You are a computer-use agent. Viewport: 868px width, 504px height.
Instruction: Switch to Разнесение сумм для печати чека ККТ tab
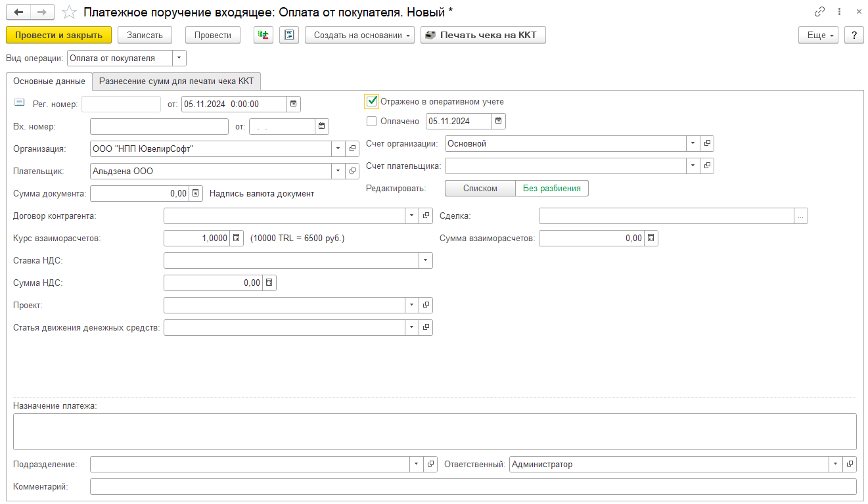pyautogui.click(x=177, y=81)
